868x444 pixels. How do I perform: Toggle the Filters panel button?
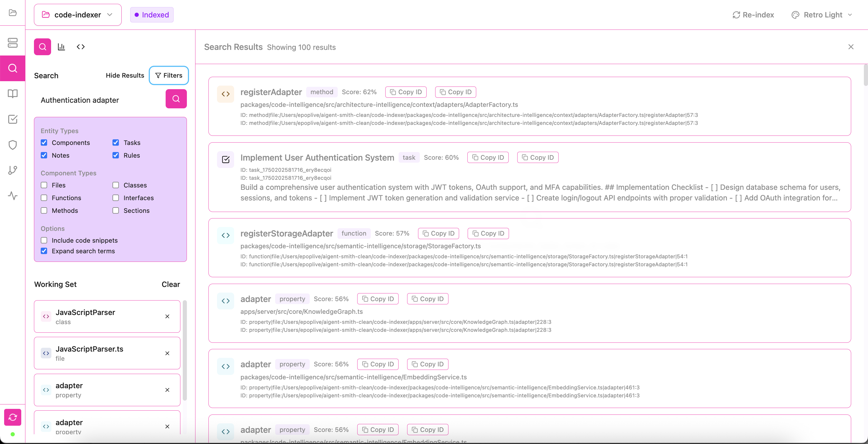(x=169, y=76)
